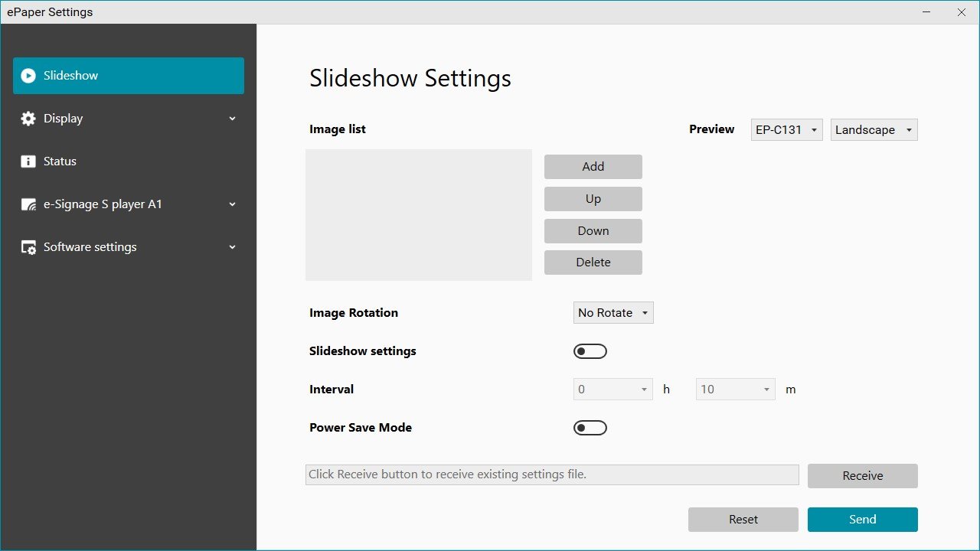Open the EP-C131 preview model dropdown
The image size is (980, 551).
(x=786, y=129)
